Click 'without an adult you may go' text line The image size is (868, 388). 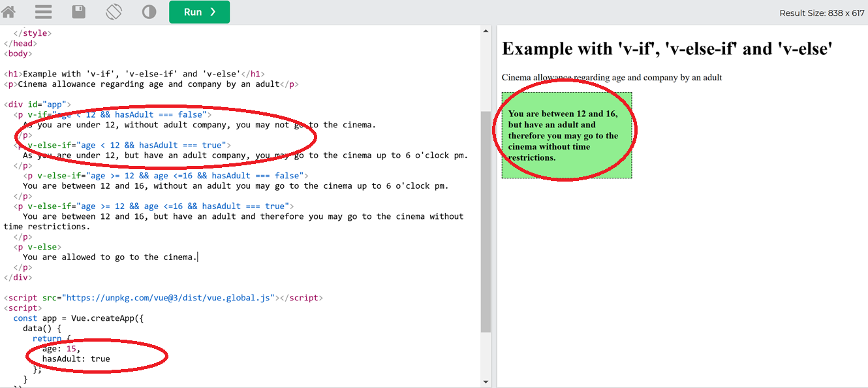point(236,186)
